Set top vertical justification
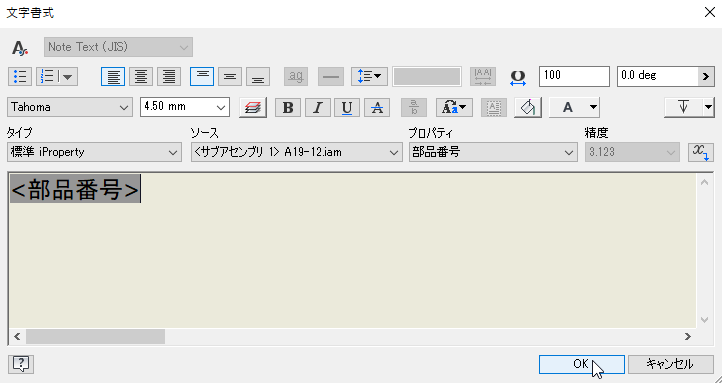 pos(202,76)
